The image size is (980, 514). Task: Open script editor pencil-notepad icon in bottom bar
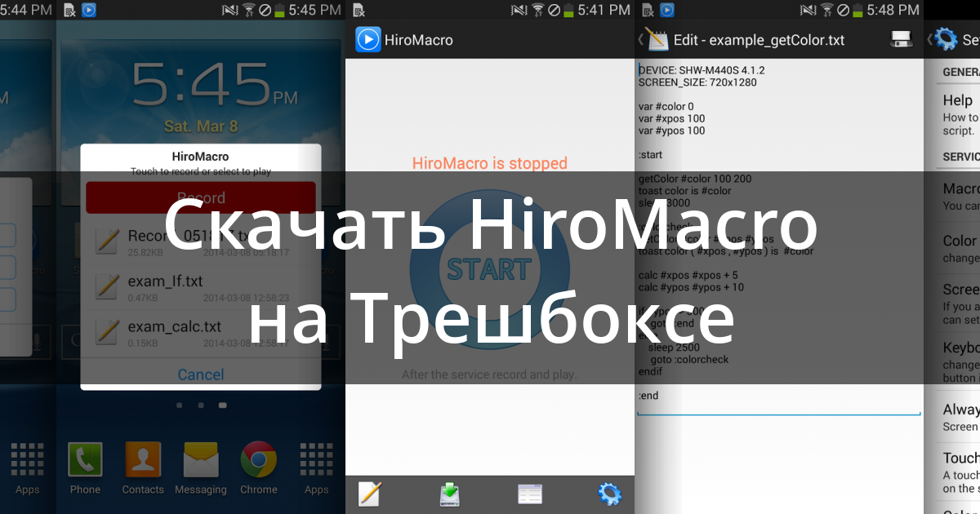[x=370, y=494]
